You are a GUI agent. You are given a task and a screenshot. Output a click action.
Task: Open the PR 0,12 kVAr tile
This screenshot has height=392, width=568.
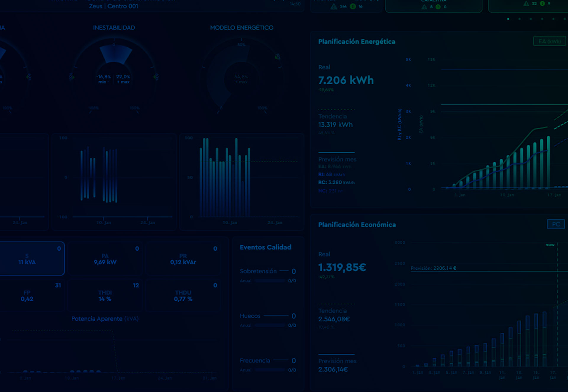(x=183, y=259)
